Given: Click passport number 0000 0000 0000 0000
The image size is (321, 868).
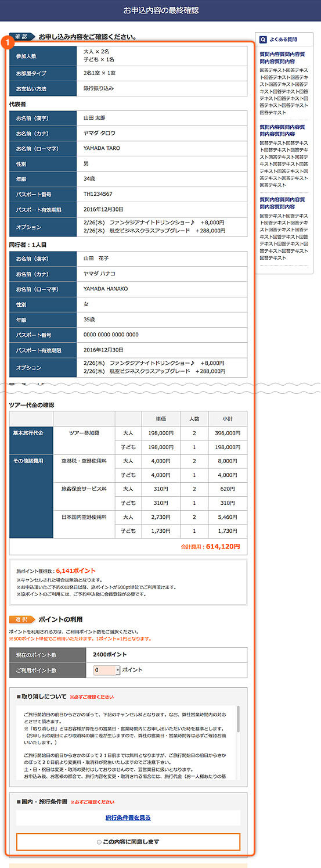Looking at the screenshot, I should 111,335.
